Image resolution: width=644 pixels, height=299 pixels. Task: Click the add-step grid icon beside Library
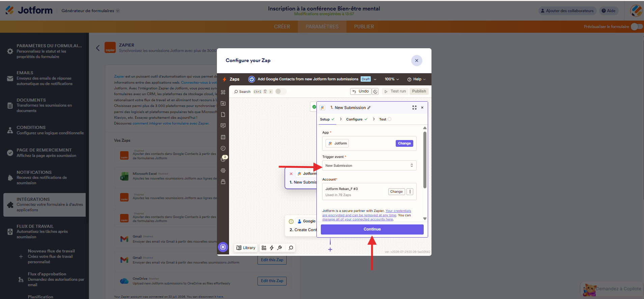coord(264,248)
